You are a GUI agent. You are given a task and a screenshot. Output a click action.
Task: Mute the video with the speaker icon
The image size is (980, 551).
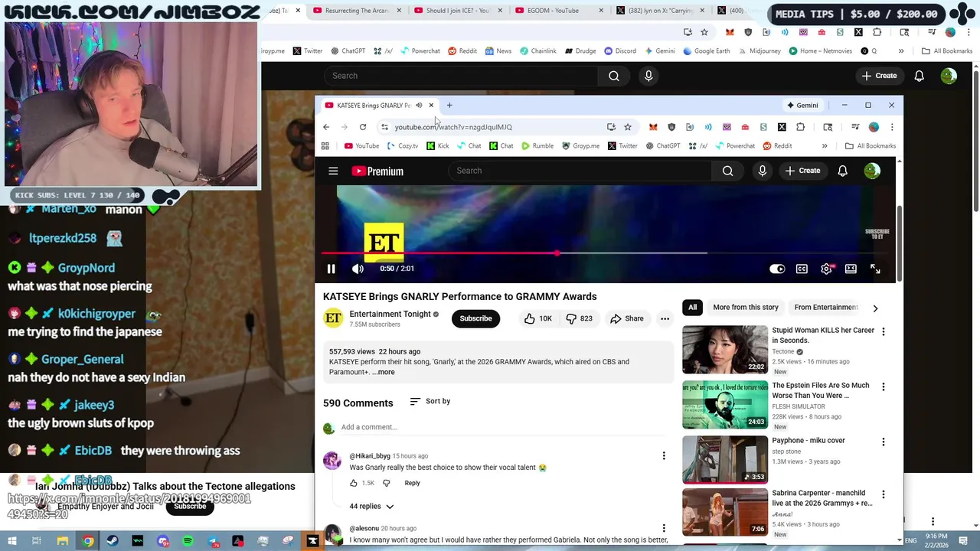click(x=358, y=269)
